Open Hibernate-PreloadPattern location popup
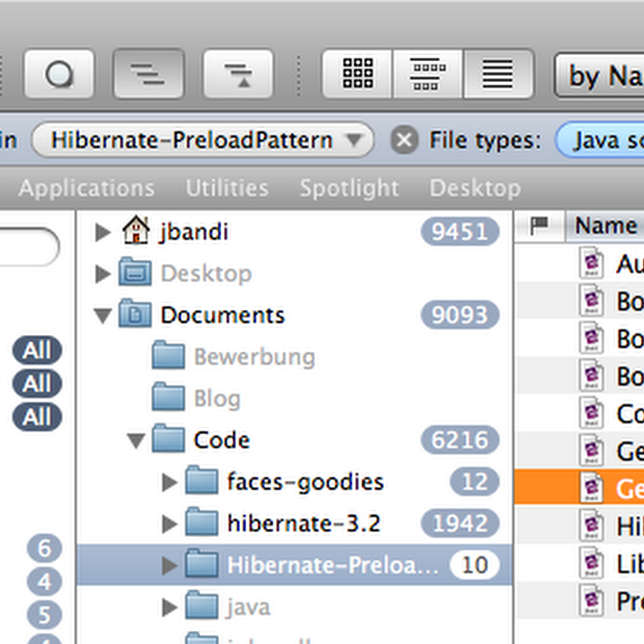 [x=203, y=140]
